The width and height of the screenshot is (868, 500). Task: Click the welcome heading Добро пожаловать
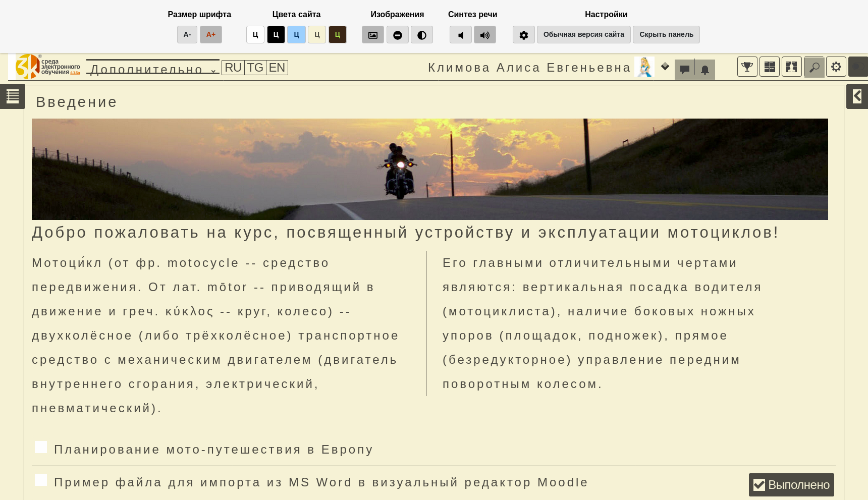click(x=405, y=233)
